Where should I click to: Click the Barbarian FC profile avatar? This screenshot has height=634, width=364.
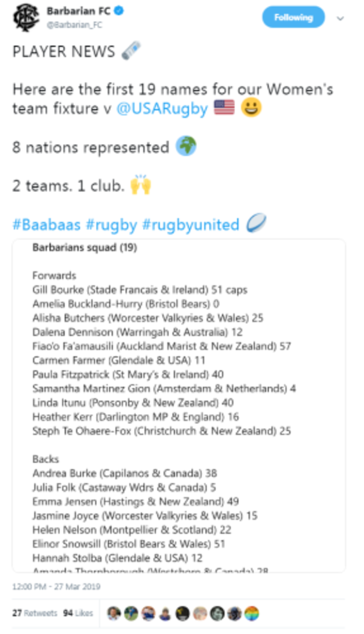click(25, 18)
